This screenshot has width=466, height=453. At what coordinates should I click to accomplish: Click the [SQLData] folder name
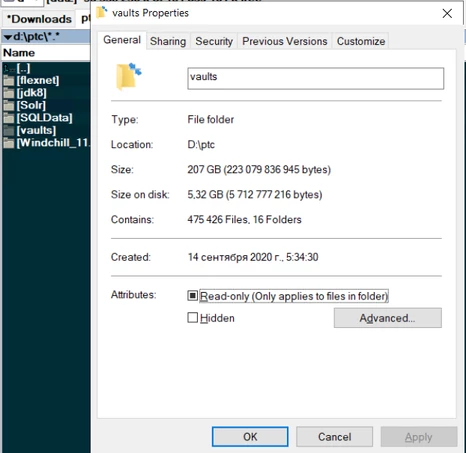44,118
